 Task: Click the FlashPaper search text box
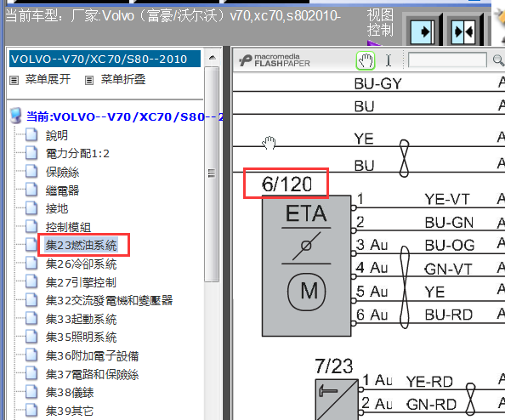447,60
